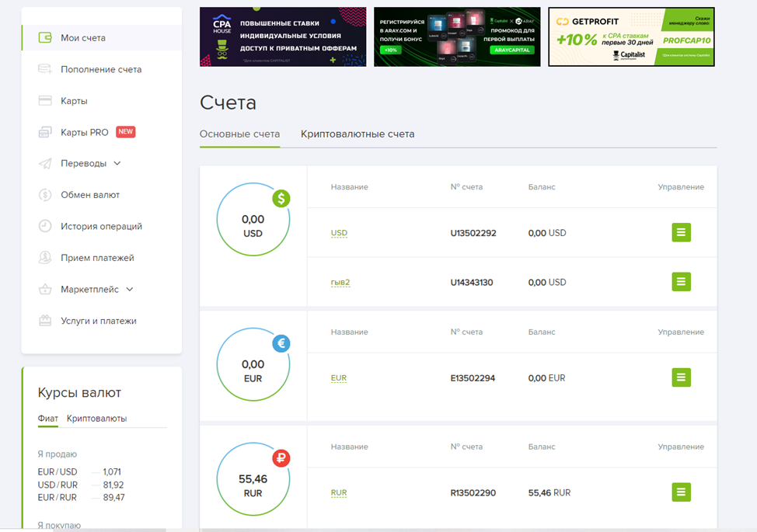Open management menu for account R13502290
The image size is (757, 532).
pos(681,492)
